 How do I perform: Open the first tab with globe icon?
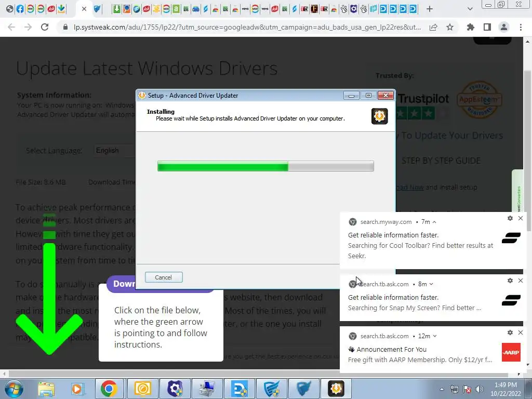click(x=10, y=9)
